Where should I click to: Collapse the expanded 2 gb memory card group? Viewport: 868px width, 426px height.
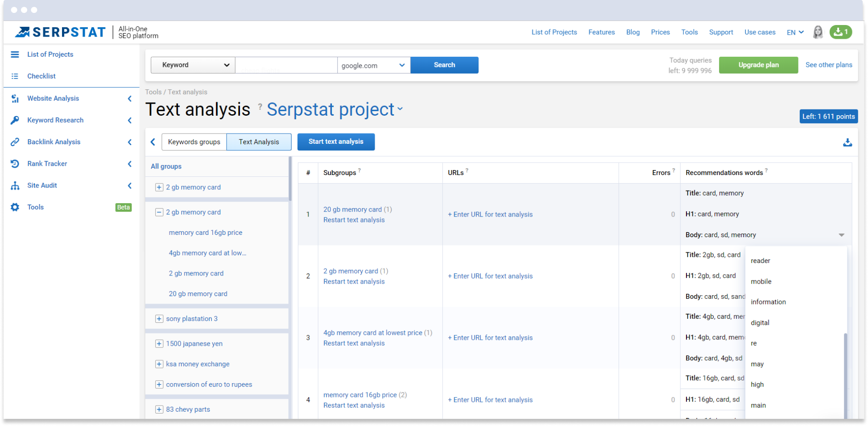159,213
